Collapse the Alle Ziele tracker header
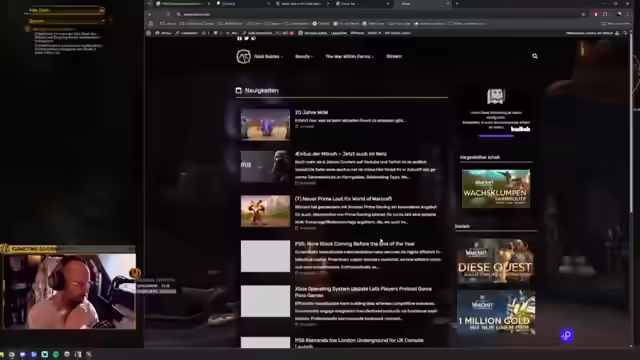 point(102,10)
